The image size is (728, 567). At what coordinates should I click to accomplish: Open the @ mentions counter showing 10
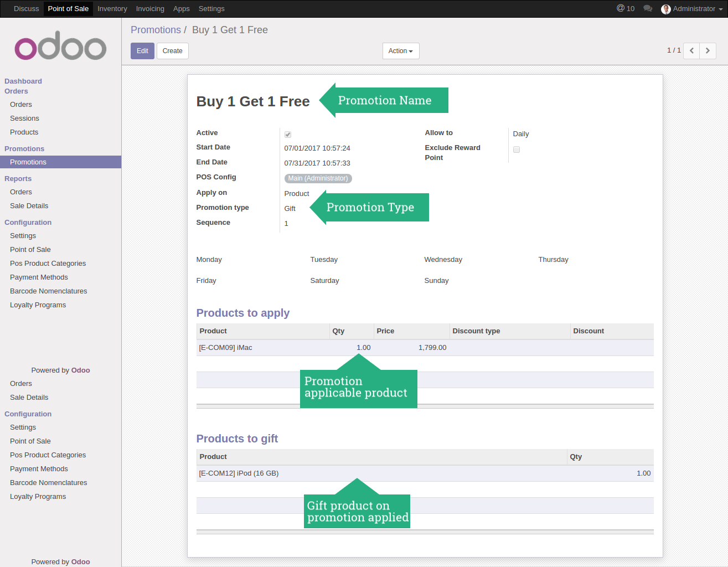[x=626, y=8]
